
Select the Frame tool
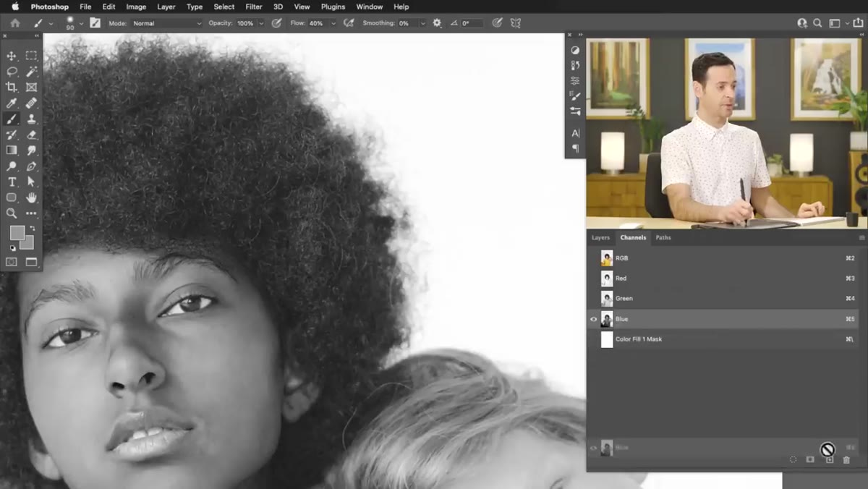[31, 88]
